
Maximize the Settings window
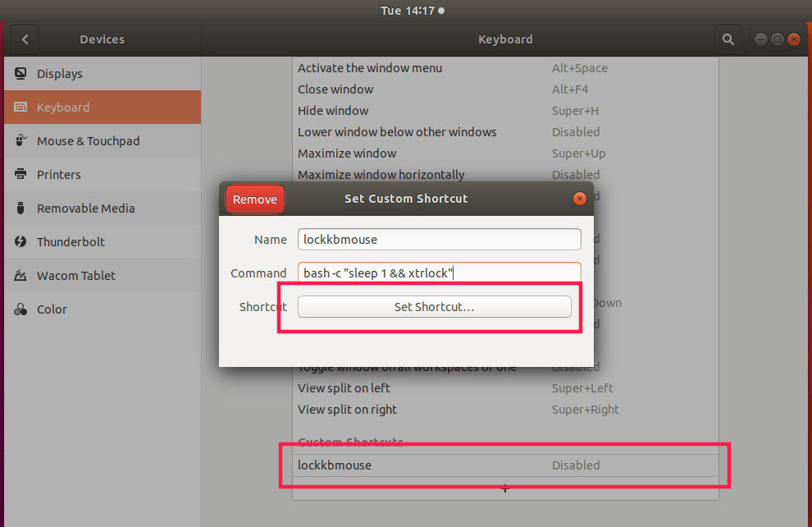tap(778, 39)
